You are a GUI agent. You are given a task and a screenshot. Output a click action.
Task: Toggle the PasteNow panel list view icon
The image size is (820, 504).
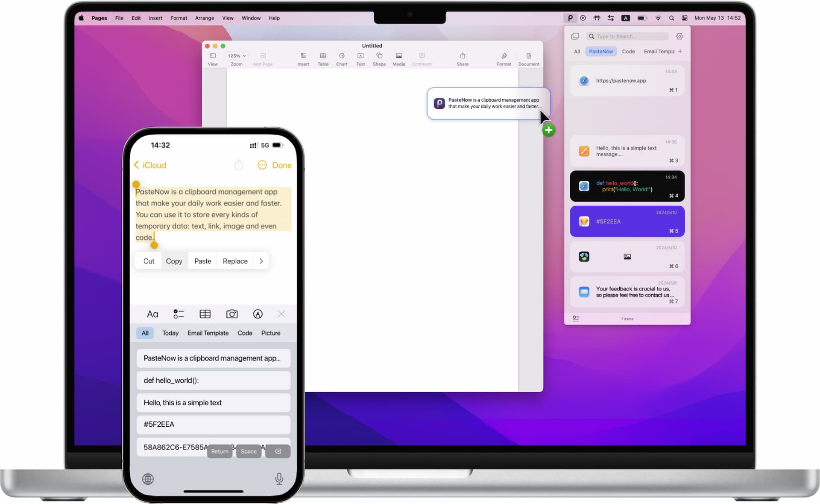pyautogui.click(x=576, y=319)
